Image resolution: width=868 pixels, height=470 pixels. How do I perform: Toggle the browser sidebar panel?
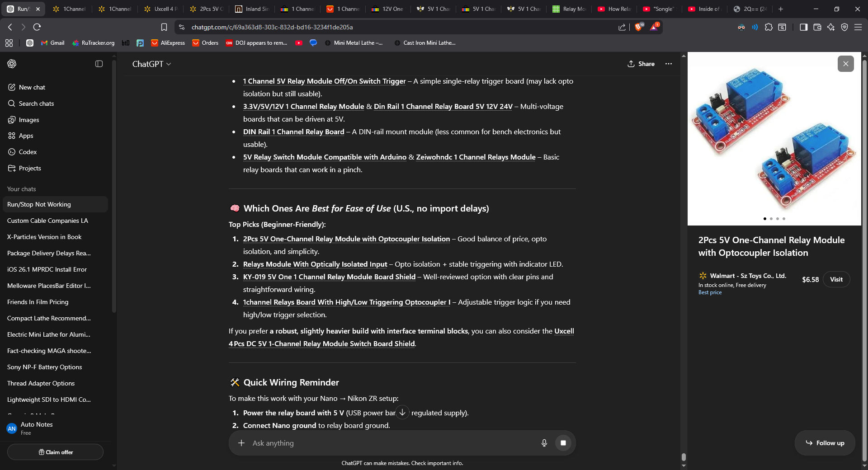(803, 27)
